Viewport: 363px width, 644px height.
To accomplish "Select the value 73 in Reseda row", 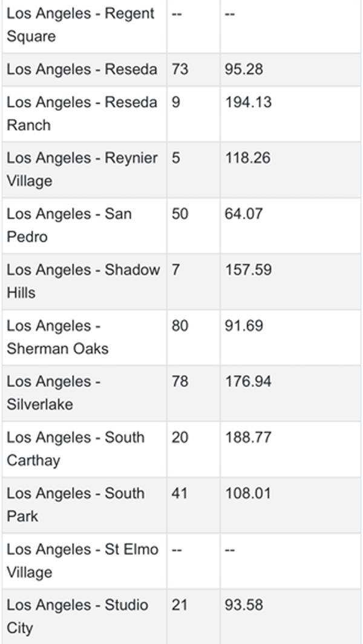I will click(180, 69).
